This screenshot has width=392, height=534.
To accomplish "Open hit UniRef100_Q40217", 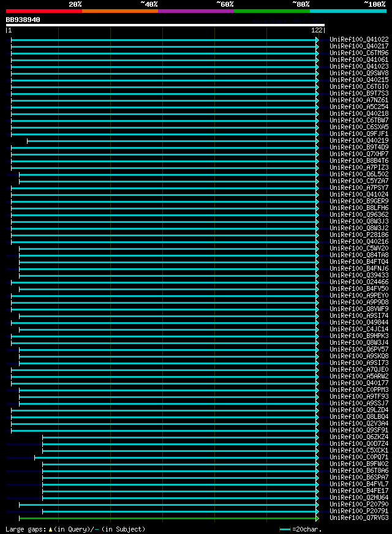I will click(359, 47).
